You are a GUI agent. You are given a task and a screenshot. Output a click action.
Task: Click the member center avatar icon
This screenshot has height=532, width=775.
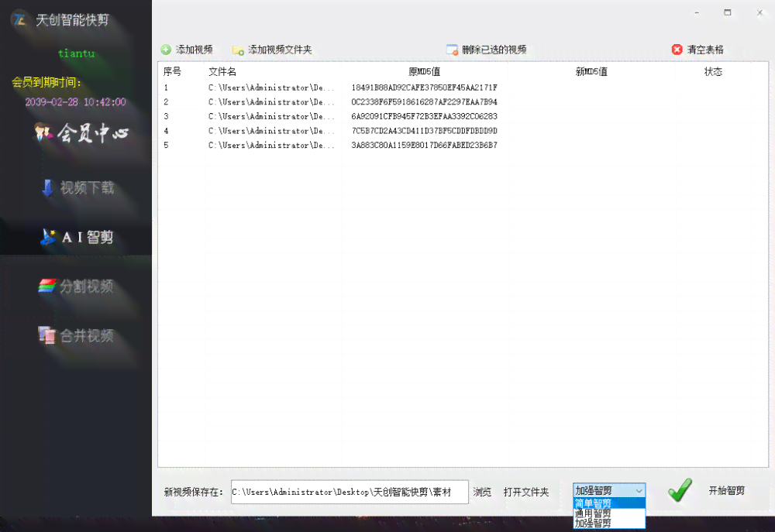point(43,132)
